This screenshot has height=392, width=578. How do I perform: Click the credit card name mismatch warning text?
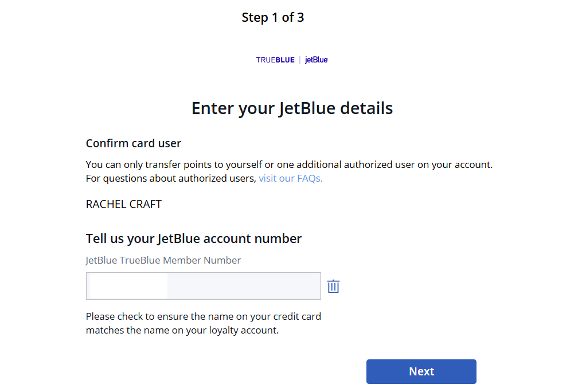click(203, 323)
